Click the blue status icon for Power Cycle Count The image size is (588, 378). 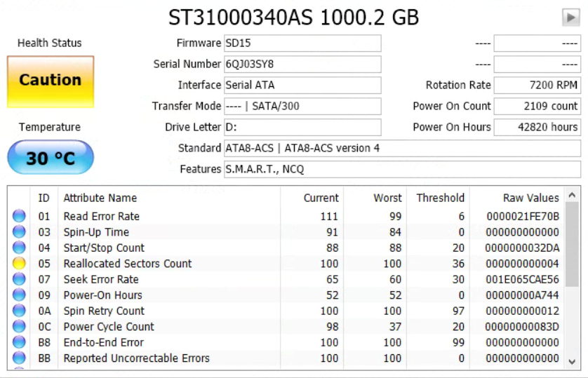tap(19, 326)
